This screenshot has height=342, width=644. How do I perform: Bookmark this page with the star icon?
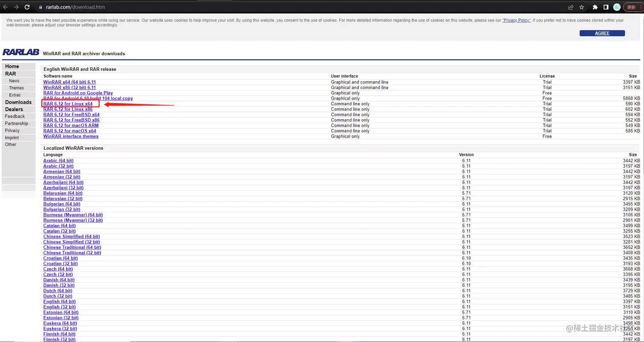582,7
